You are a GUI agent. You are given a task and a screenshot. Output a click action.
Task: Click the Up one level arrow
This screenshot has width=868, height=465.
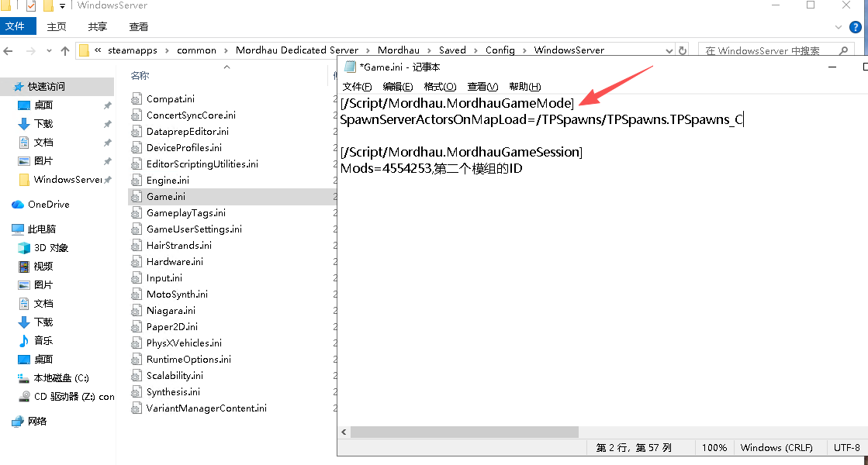click(x=65, y=50)
